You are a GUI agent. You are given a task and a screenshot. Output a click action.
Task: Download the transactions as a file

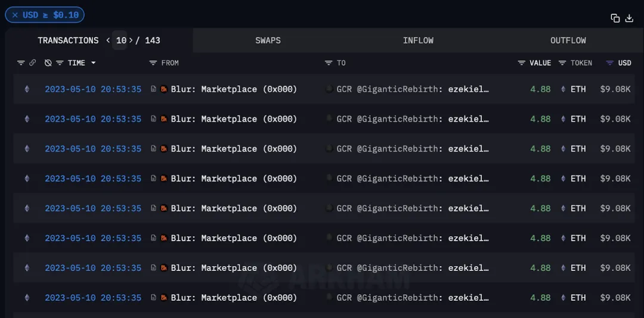pyautogui.click(x=629, y=18)
